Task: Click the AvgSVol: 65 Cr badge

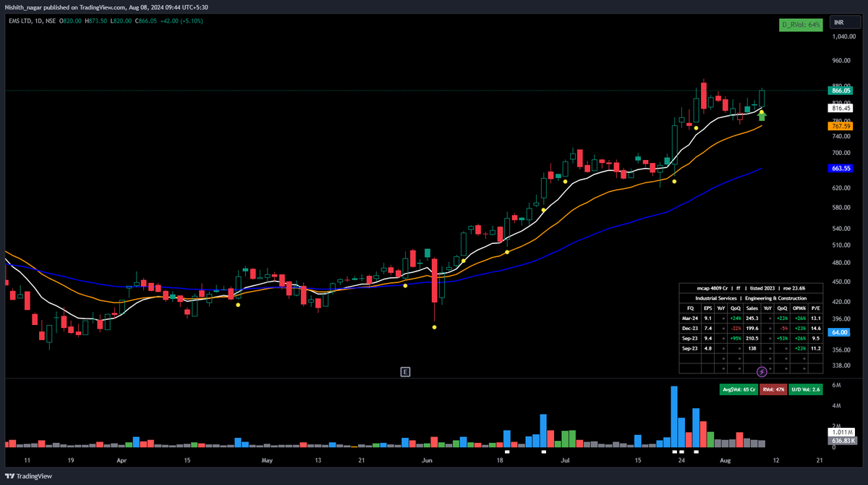Action: point(737,389)
